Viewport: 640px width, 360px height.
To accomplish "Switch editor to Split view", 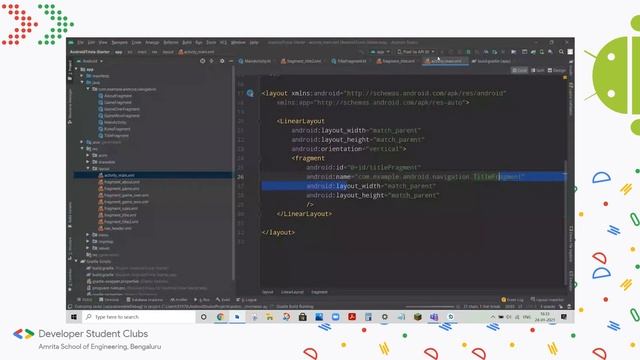I will 538,71.
